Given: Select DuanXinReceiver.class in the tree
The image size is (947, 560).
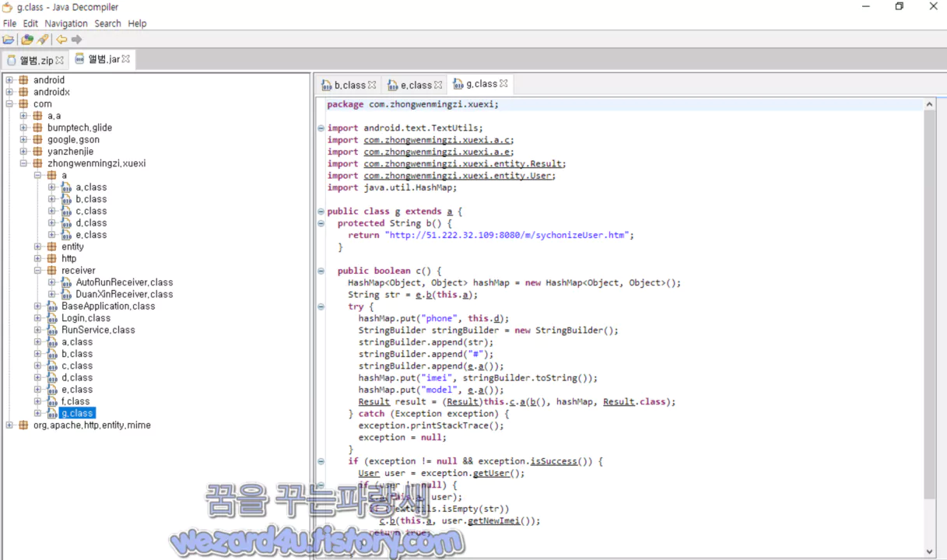Looking at the screenshot, I should click(x=125, y=294).
